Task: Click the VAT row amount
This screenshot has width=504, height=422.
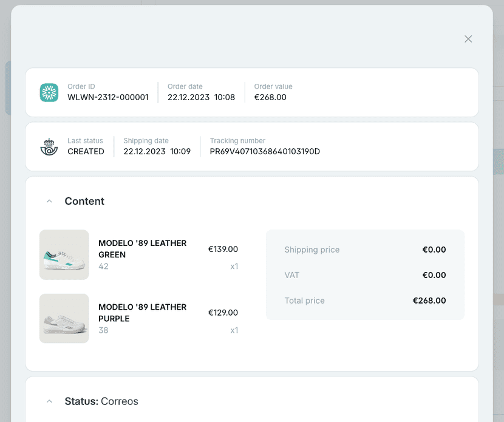Action: tap(434, 275)
